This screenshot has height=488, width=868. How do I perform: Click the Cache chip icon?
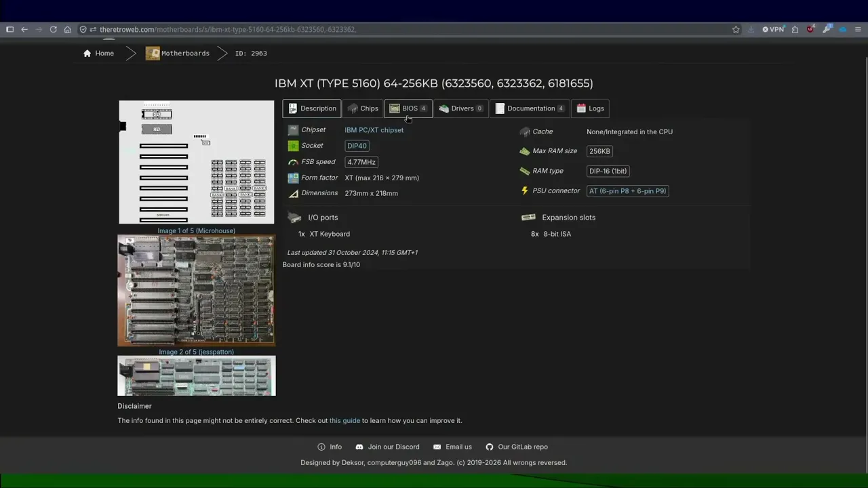(525, 131)
